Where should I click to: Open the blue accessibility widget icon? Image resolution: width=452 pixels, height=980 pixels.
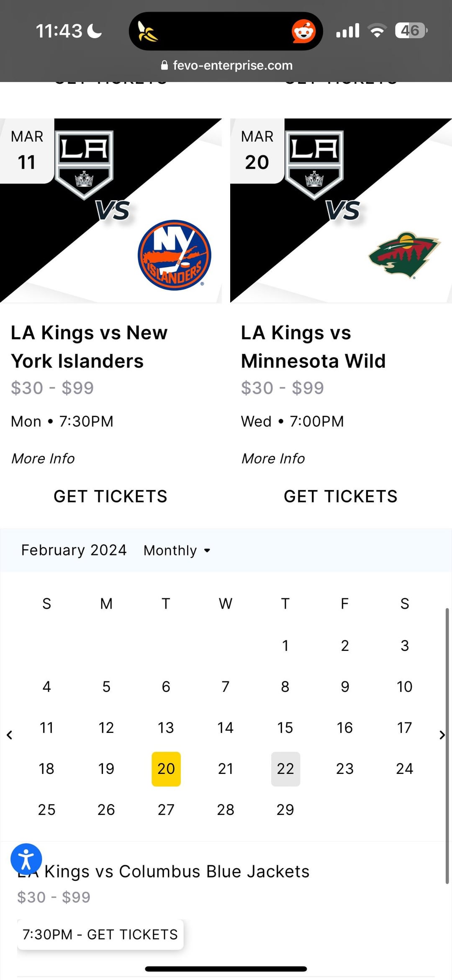pyautogui.click(x=26, y=859)
